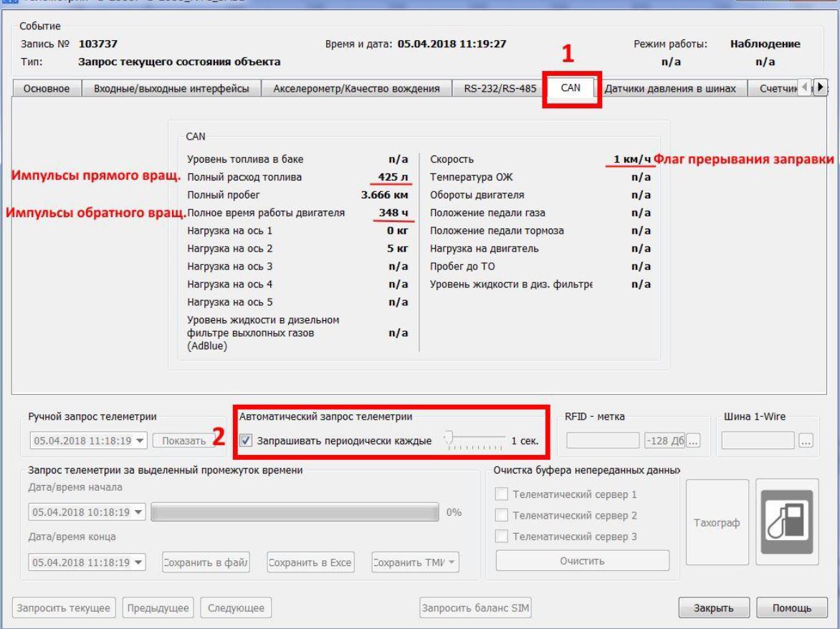
Task: Enable "Телематический сервер 1" checkbox
Action: (x=502, y=494)
